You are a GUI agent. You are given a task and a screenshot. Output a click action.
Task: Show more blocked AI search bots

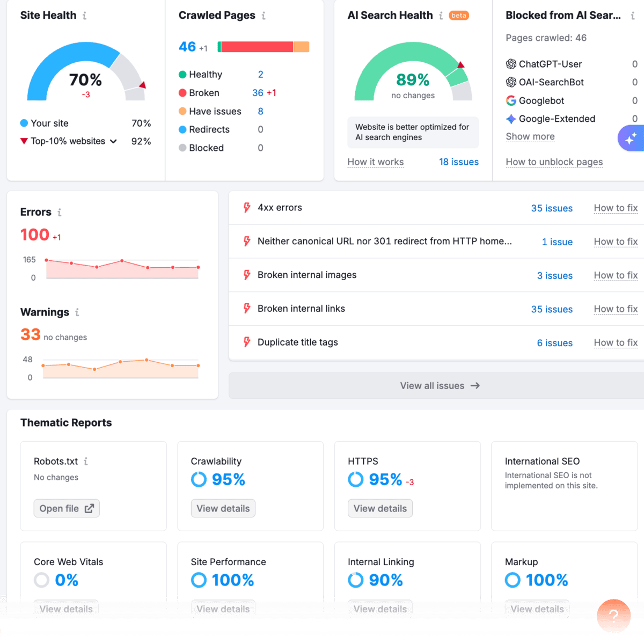(530, 137)
